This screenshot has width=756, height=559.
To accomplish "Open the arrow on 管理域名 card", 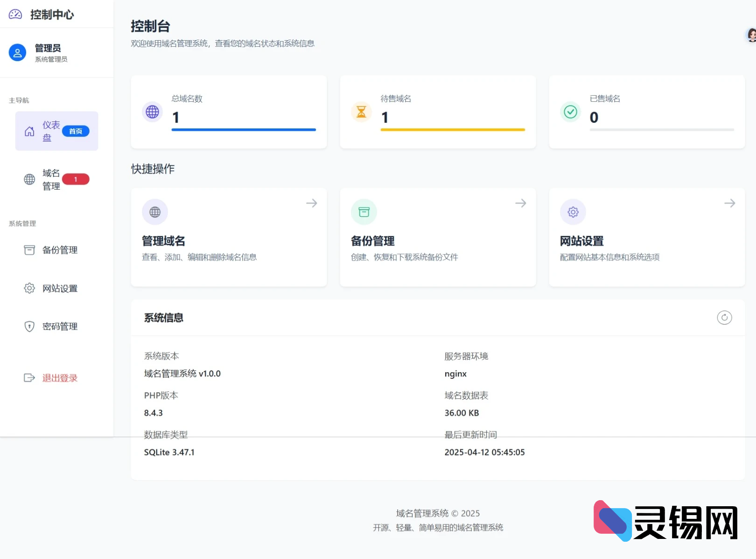I will pos(311,203).
